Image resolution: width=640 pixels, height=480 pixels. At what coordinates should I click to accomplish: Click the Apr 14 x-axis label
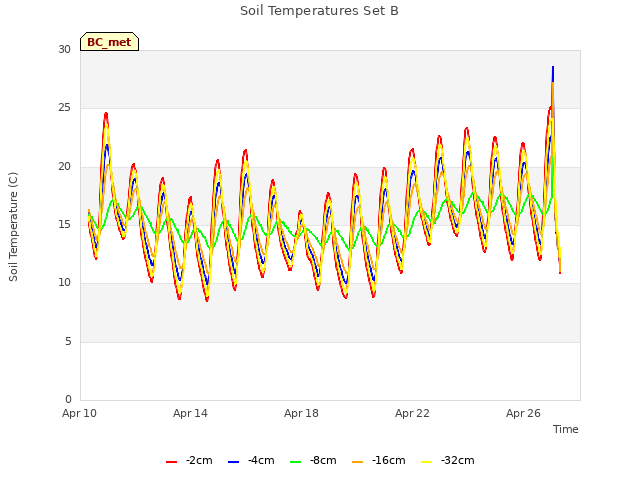coord(190,413)
